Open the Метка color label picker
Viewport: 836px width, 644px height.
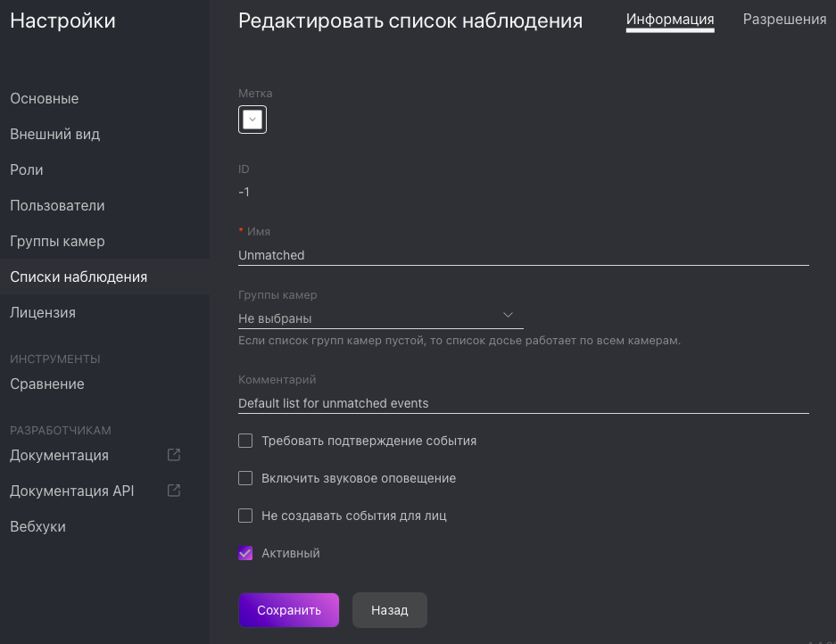point(252,120)
